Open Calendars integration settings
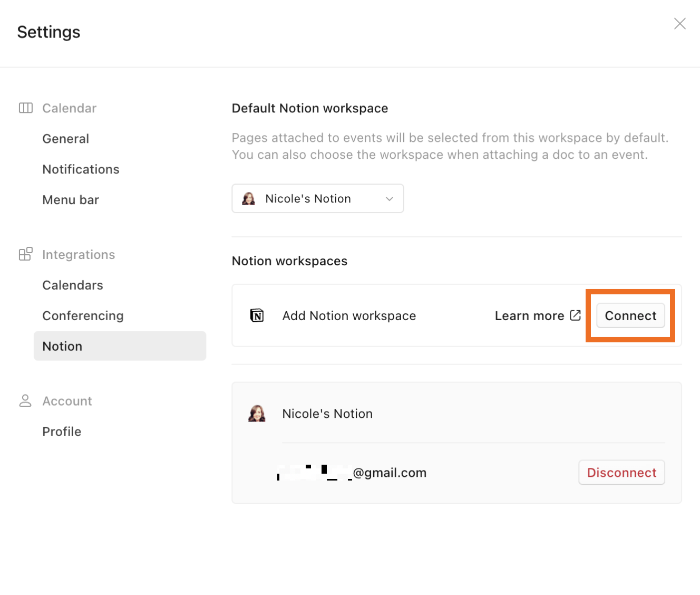Viewport: 700px width, 595px height. (73, 285)
